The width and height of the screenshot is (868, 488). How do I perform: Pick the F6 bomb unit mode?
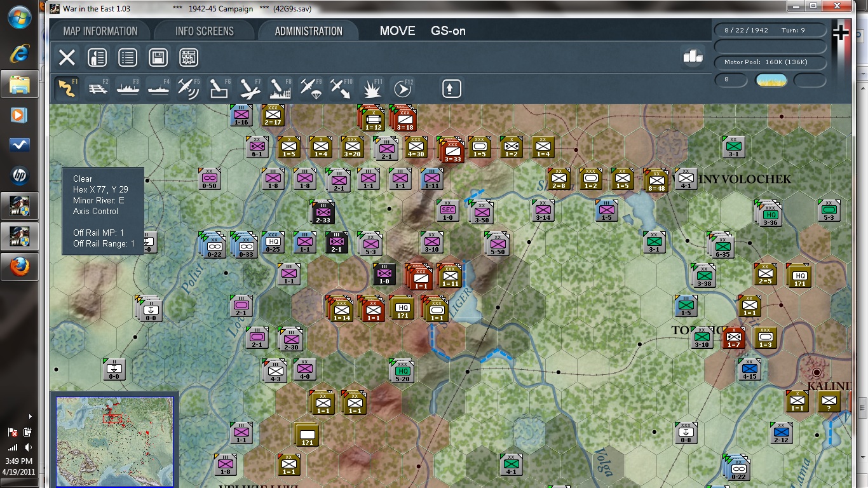tap(219, 88)
